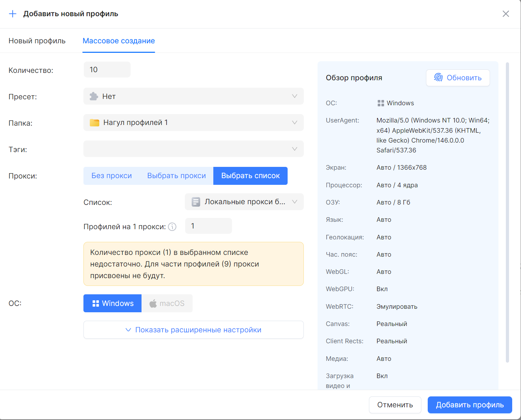Expand Показать расширенные настройки

point(193,330)
